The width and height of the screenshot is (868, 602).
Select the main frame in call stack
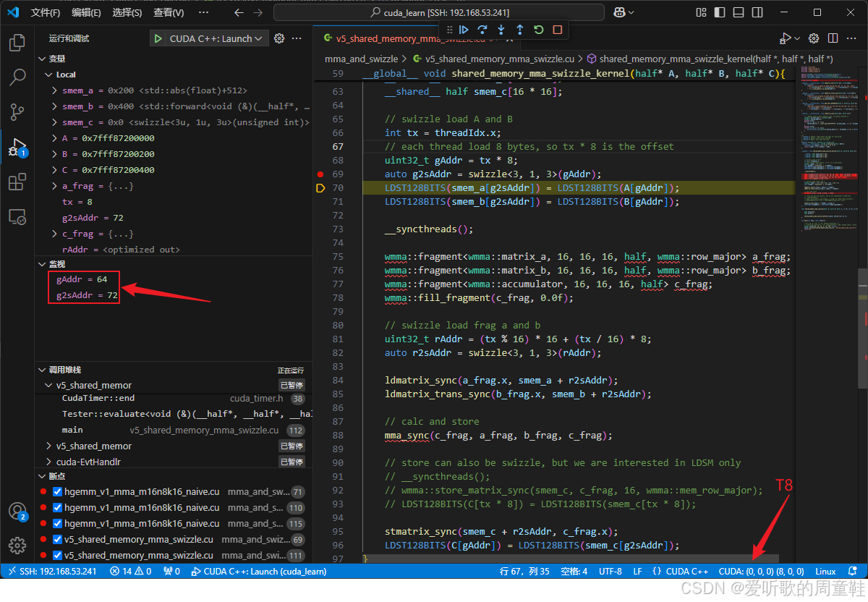[x=174, y=430]
